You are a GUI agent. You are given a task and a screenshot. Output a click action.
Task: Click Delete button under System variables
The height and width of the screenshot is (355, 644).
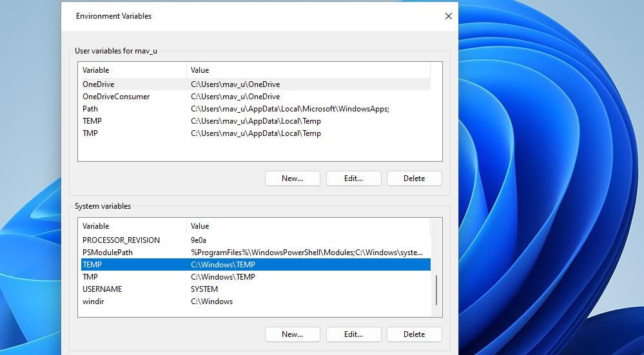click(x=414, y=334)
